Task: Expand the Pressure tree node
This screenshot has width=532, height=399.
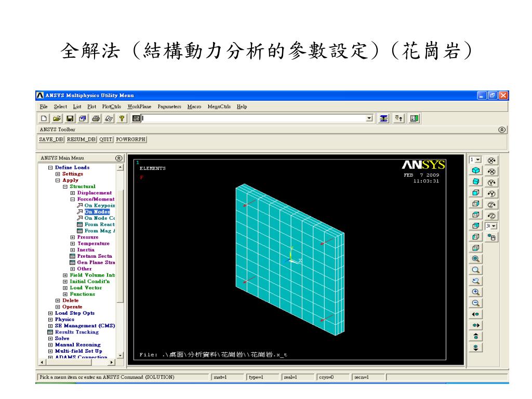Action: pos(73,237)
